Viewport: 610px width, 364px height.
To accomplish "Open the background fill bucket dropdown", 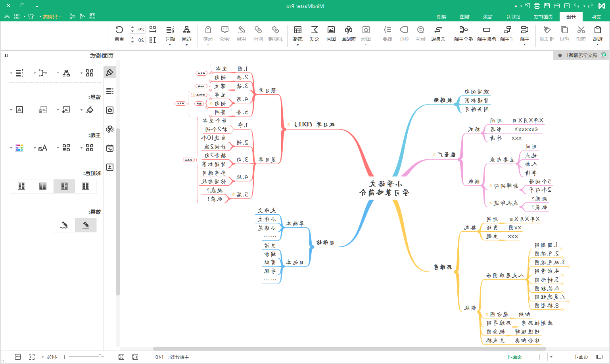I will (81, 110).
